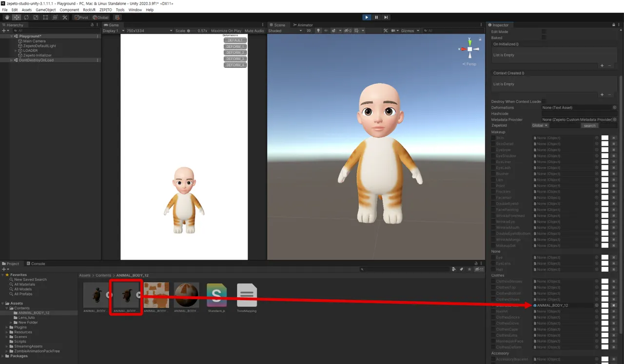Select the Standard_js asset thumbnail
Screen dimensions: 624x364
coord(216,295)
